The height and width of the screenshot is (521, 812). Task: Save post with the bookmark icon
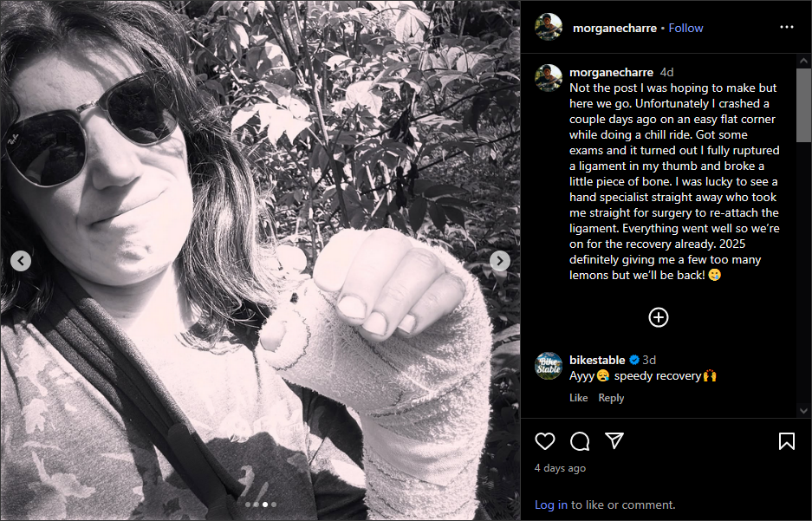787,441
